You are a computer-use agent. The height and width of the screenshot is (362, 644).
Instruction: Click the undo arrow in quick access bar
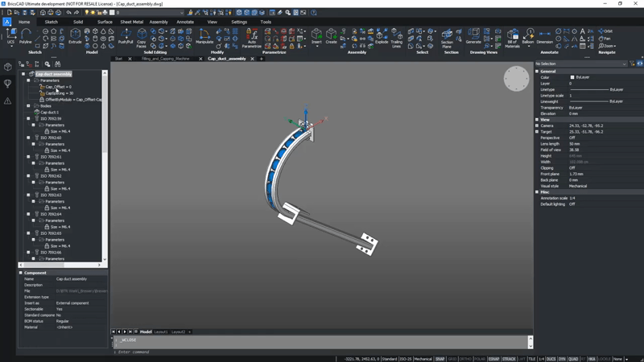point(68,13)
